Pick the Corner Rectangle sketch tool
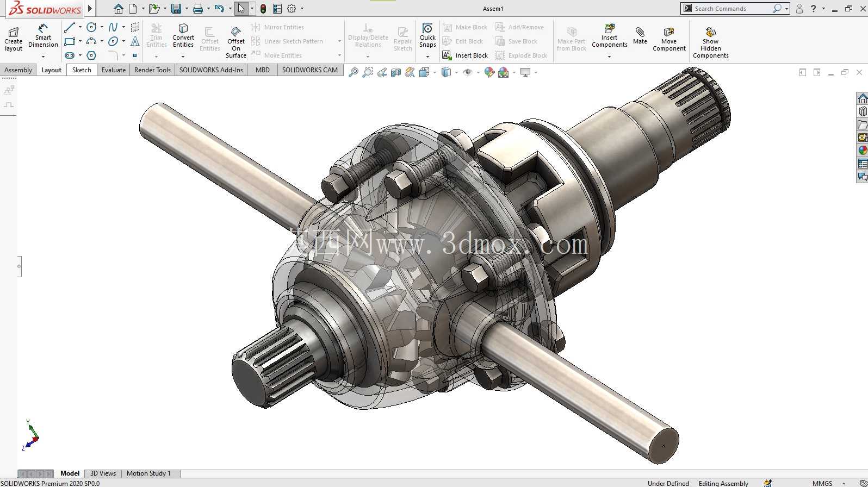Viewport: 868px width, 487px height. click(70, 41)
